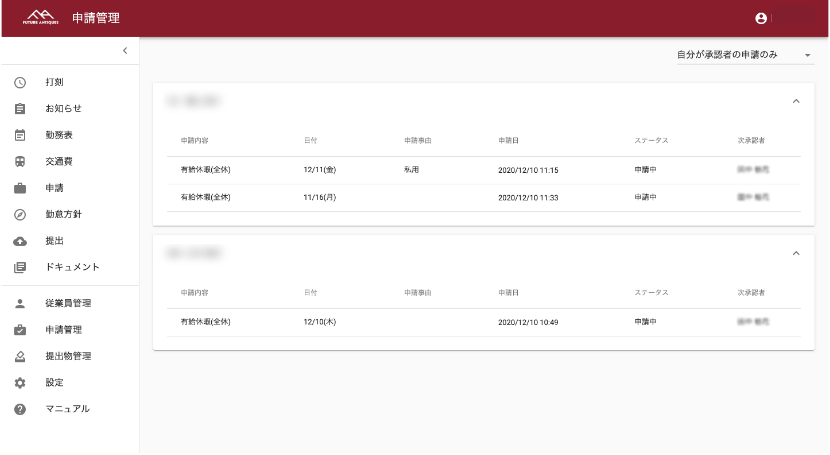Click the 提出 cloud upload icon
This screenshot has width=830, height=455.
[x=20, y=241]
